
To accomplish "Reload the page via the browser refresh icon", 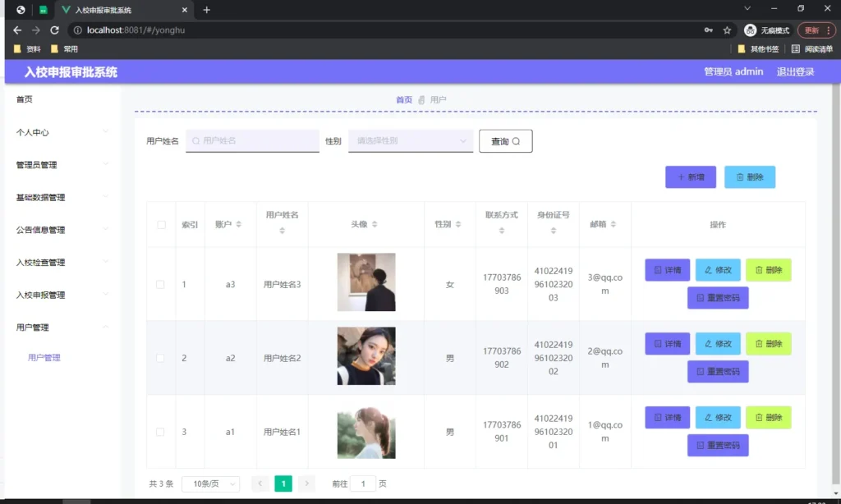I will pos(54,29).
